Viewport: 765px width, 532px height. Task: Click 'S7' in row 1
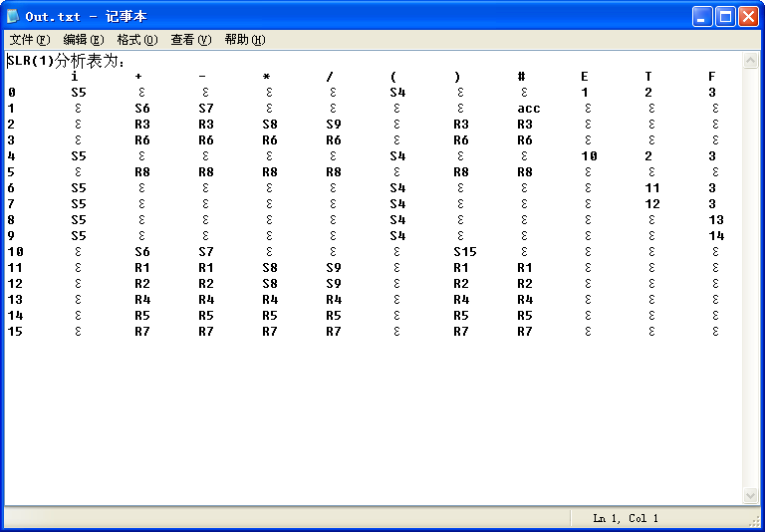206,109
